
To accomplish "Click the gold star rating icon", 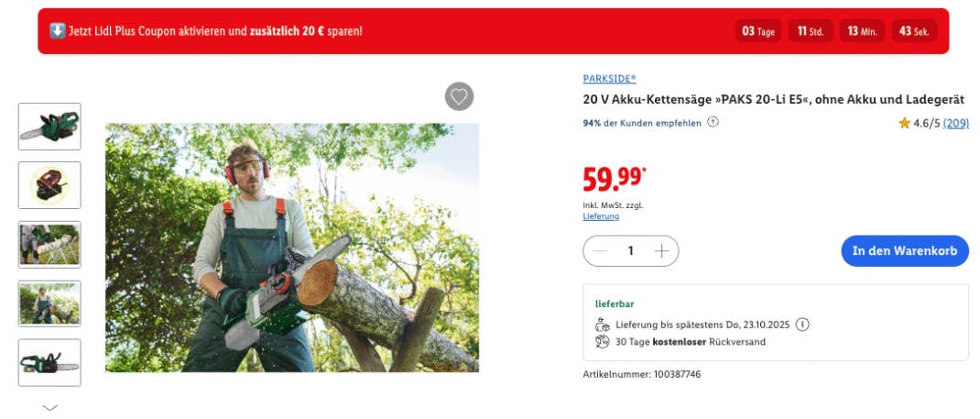I will coord(904,123).
